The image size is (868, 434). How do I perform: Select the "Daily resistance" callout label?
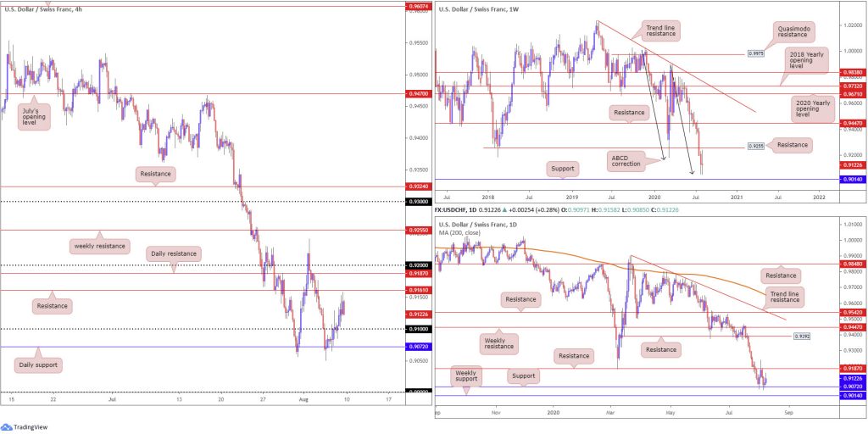[173, 253]
